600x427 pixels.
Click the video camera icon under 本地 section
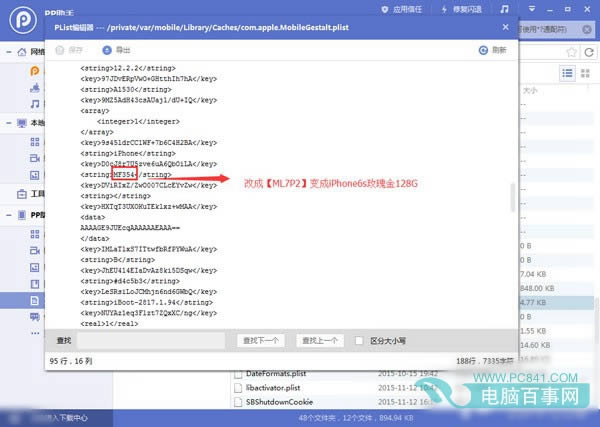[x=35, y=158]
